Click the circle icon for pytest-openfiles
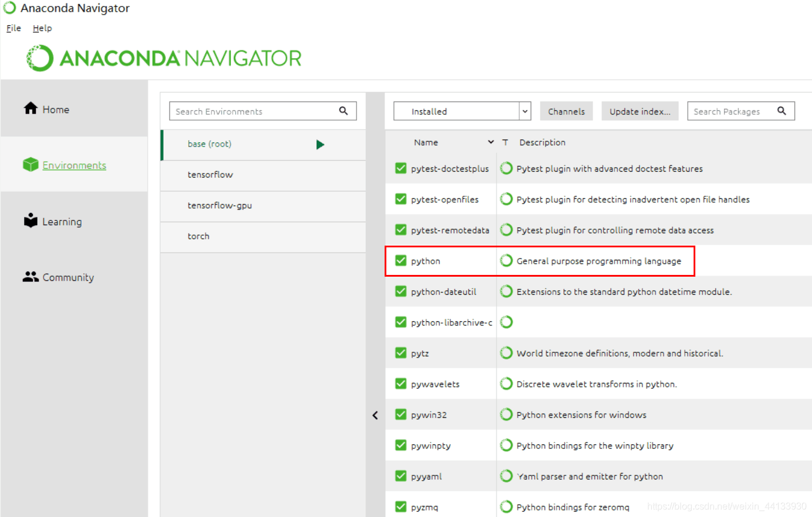This screenshot has width=812, height=517. tap(507, 199)
